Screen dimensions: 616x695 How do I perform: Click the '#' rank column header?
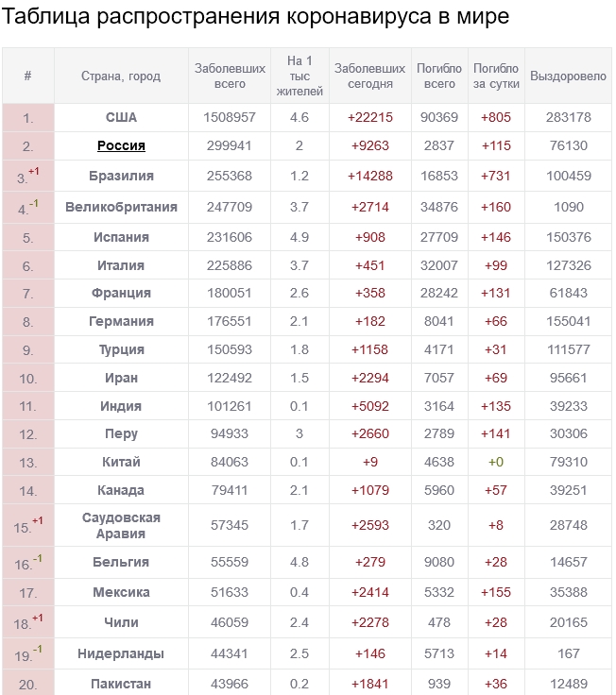pyautogui.click(x=27, y=76)
